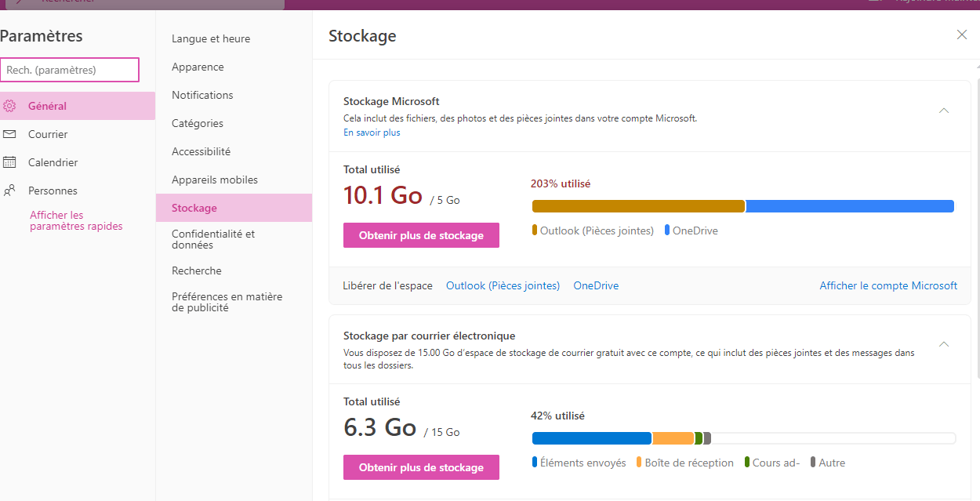This screenshot has width=980, height=501.
Task: Click the blue OneDrive segment of the storage bar
Action: click(x=850, y=206)
